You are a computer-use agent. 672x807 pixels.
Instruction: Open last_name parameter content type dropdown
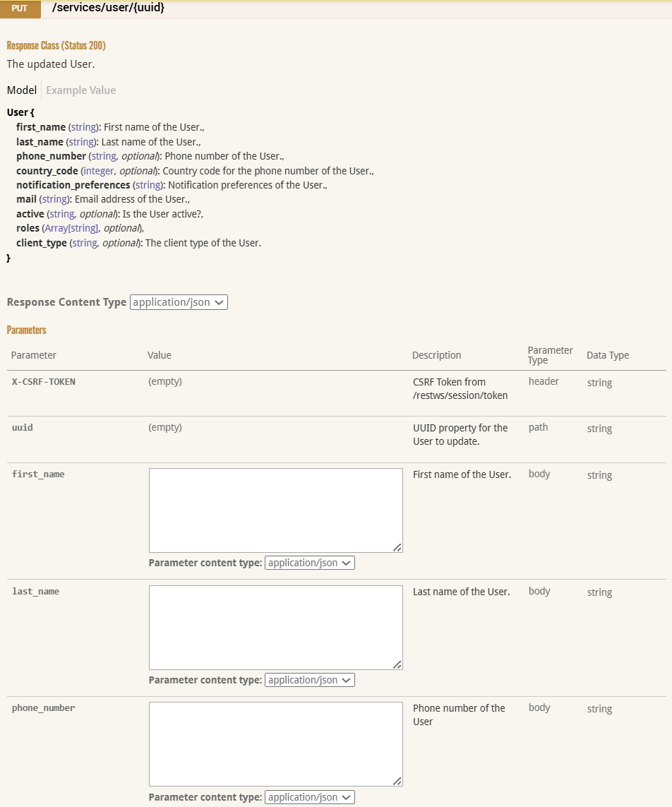click(x=309, y=681)
